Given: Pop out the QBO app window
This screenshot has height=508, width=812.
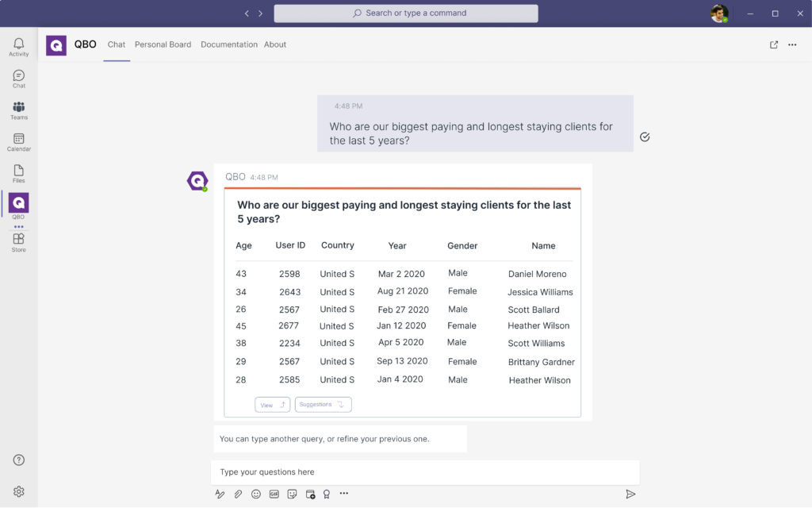Looking at the screenshot, I should [774, 44].
